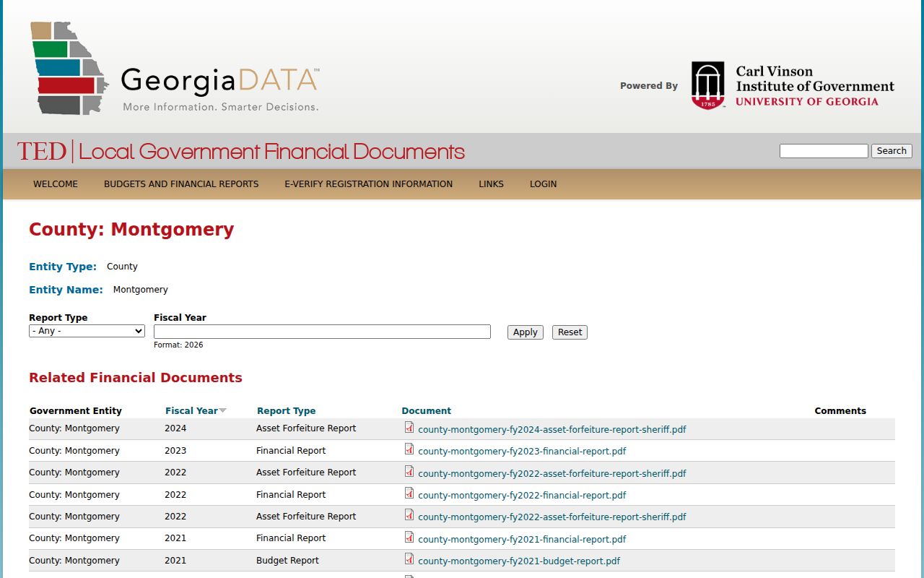924x578 pixels.
Task: Select the LINKS menu item
Action: [x=491, y=184]
